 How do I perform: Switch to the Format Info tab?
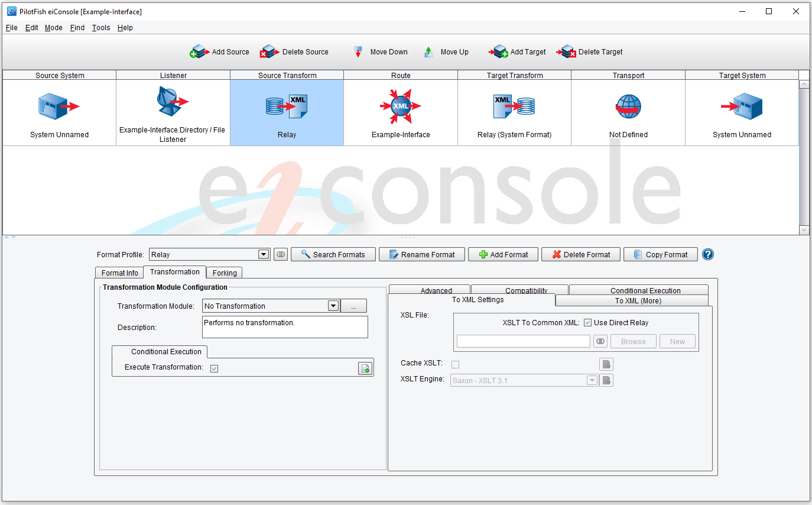coord(119,273)
